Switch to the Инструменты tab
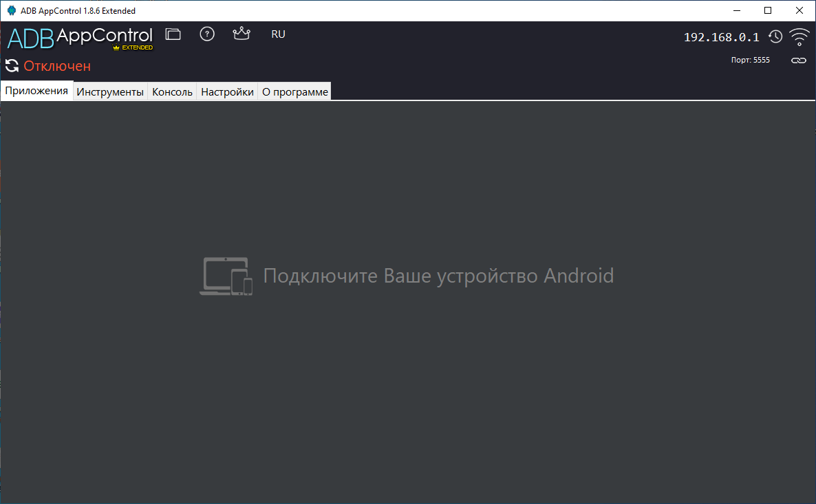 click(110, 92)
